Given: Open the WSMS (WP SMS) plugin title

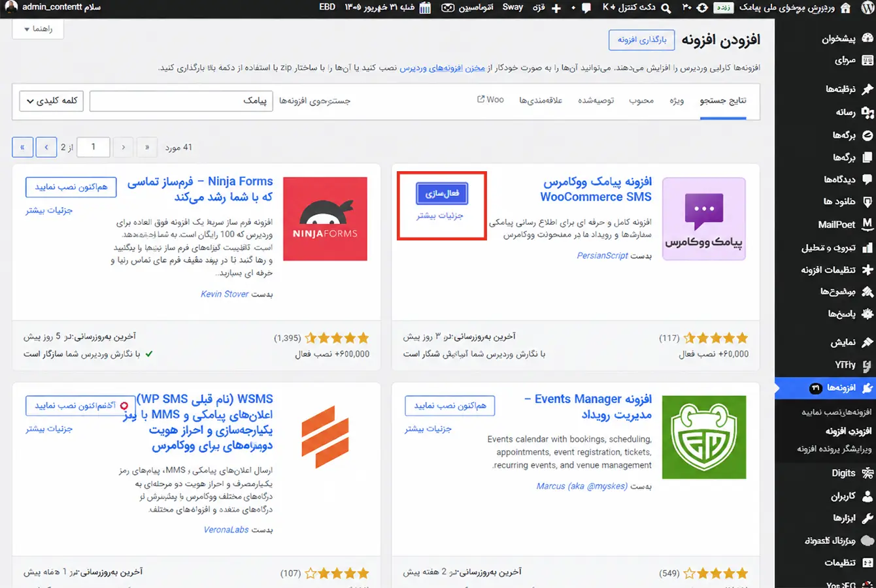Looking at the screenshot, I should click(199, 422).
